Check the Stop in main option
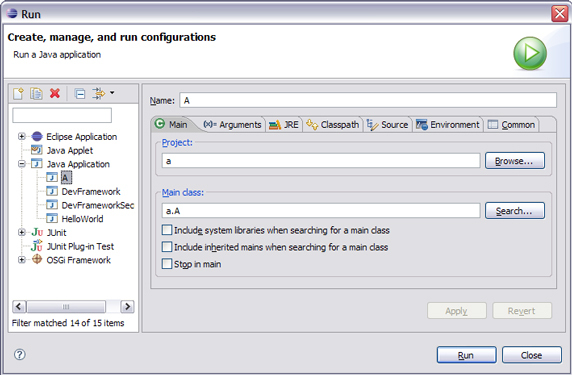572x375 pixels. pos(167,264)
